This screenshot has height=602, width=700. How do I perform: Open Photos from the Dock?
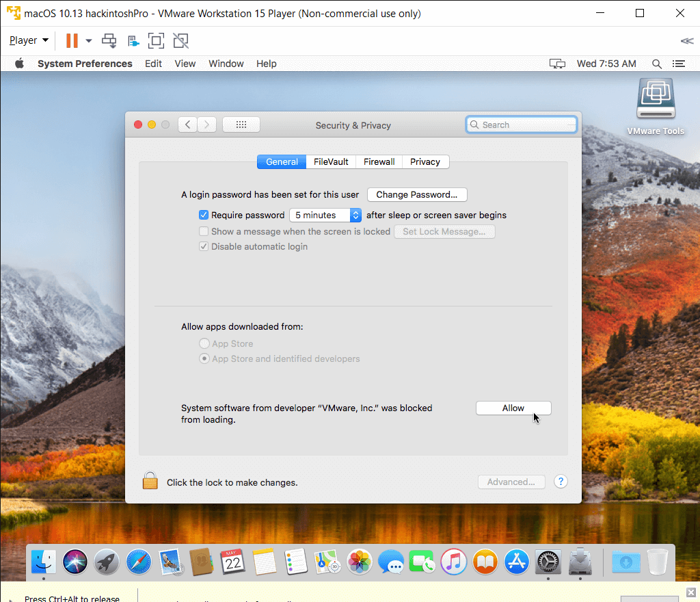[x=360, y=562]
